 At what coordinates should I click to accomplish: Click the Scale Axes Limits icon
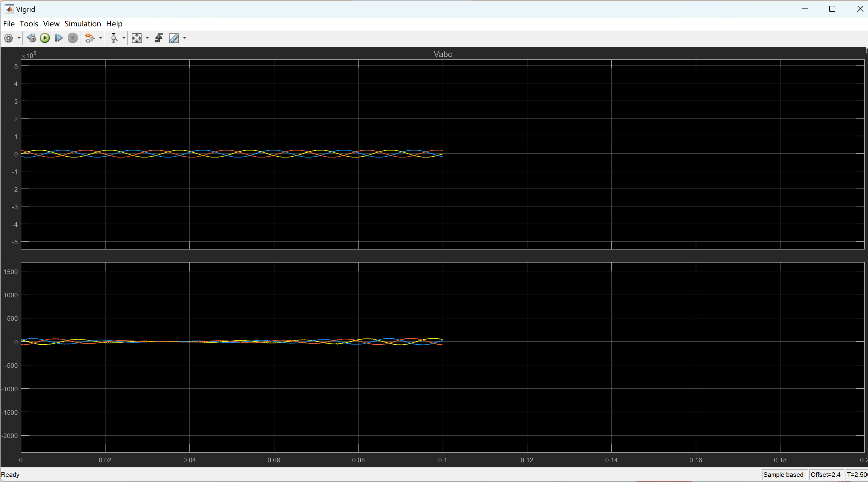[136, 38]
